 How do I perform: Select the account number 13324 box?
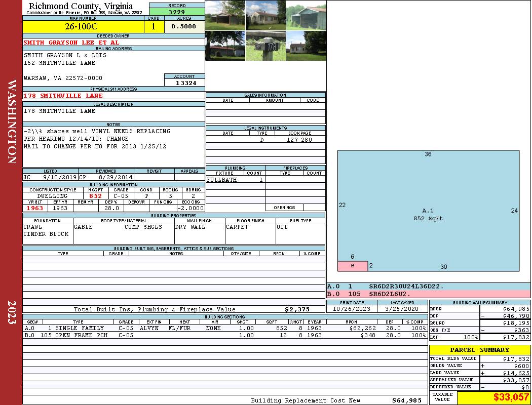click(184, 83)
